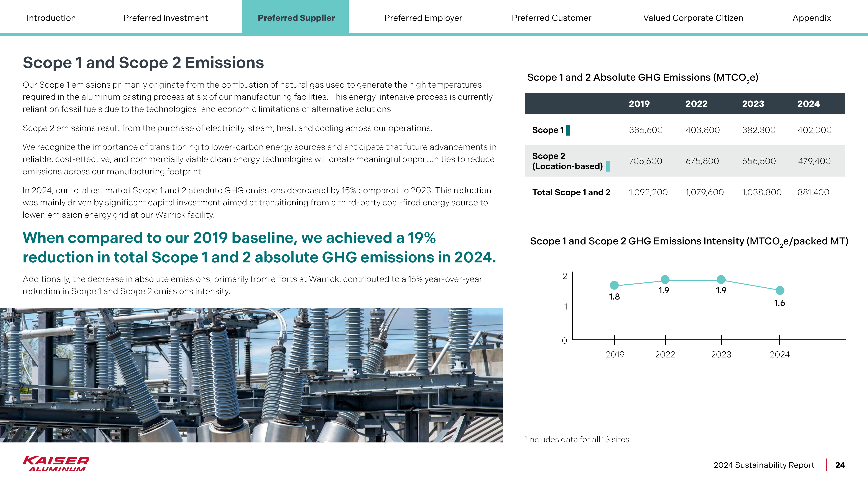Screen dimensions: 868x488
Task: Open the Appendix tab
Action: coord(811,18)
